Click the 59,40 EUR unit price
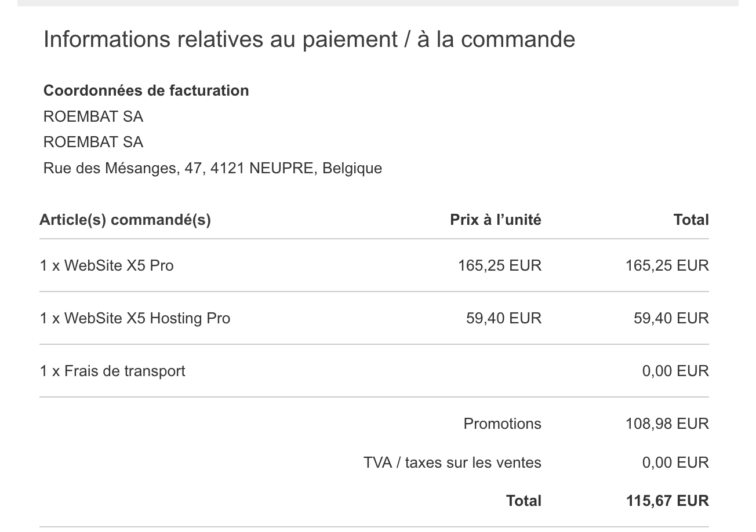Image resolution: width=756 pixels, height=532 pixels. coord(504,318)
